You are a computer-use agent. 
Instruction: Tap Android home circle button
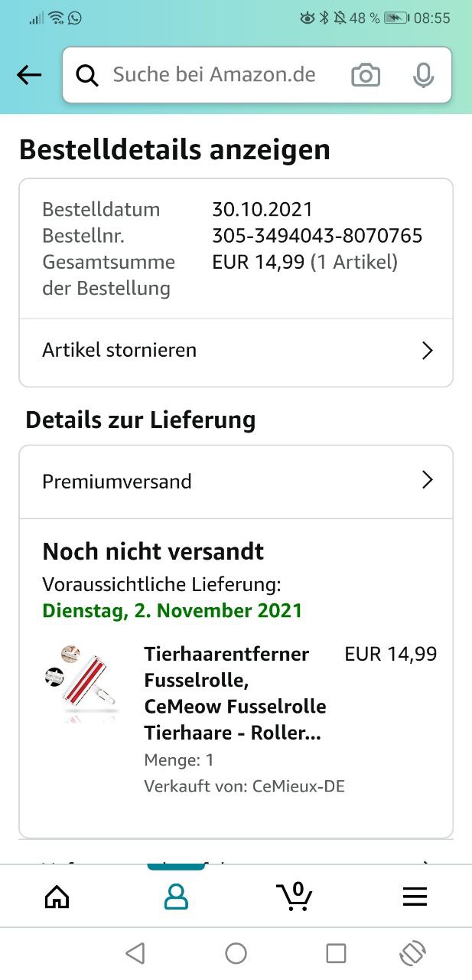coord(236,953)
